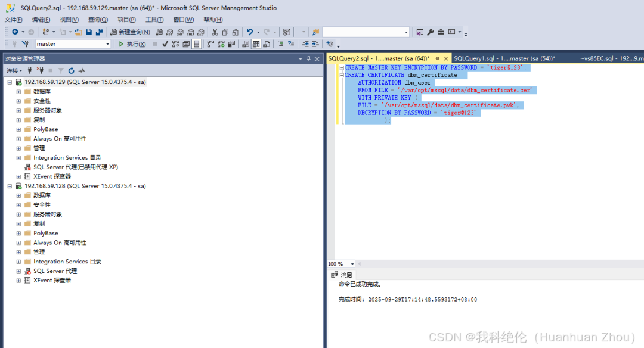
Task: Collapse the 192.168.59.128 server node
Action: tap(10, 186)
